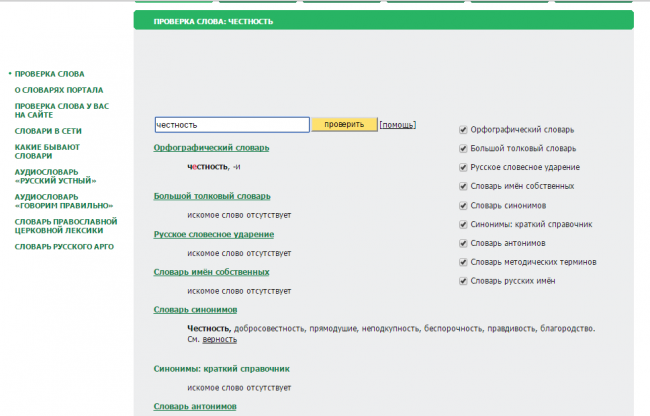Viewport: 650px width, 416px height.
Task: Toggle Синонимы: краткий справочник checkbox
Action: coord(462,224)
